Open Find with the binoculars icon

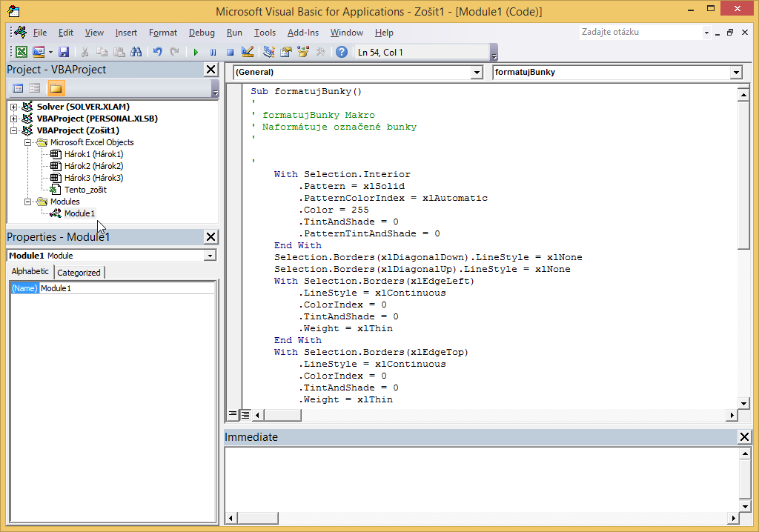click(x=136, y=52)
